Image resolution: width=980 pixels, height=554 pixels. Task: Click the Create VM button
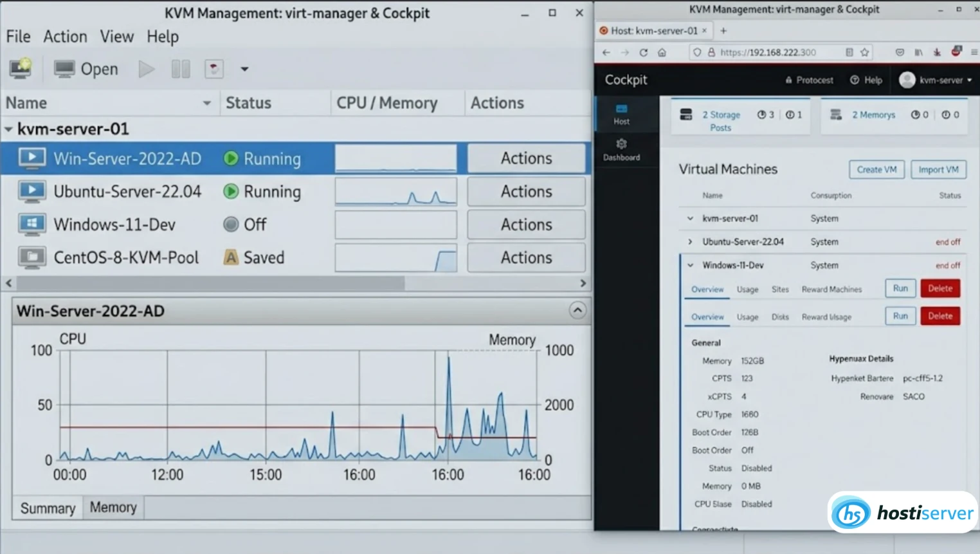point(876,169)
